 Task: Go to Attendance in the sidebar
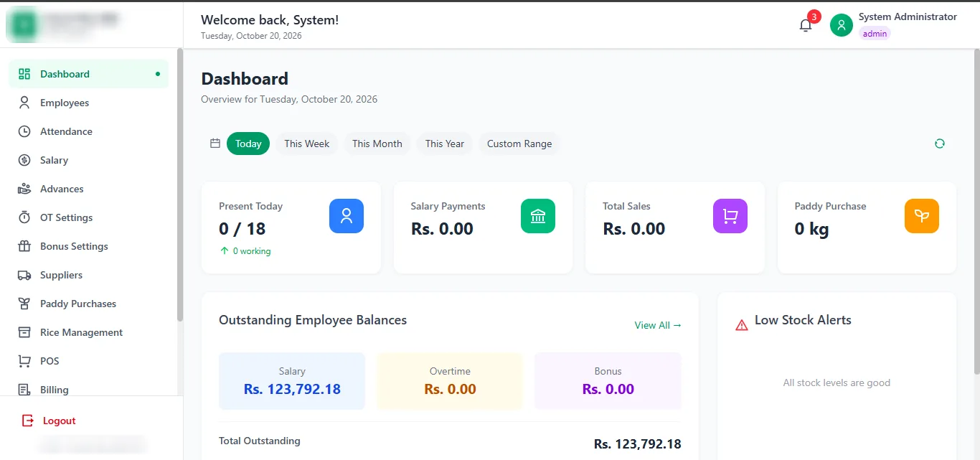point(89,131)
